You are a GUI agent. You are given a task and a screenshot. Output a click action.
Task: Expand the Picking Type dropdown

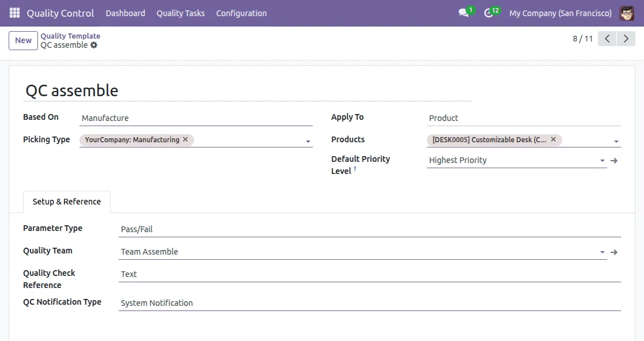(308, 141)
